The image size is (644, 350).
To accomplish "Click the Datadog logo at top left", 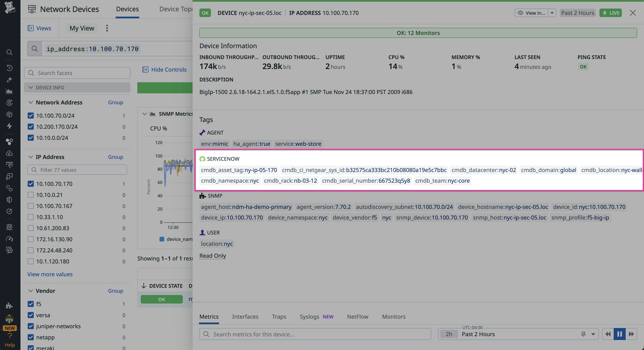I will click(9, 8).
